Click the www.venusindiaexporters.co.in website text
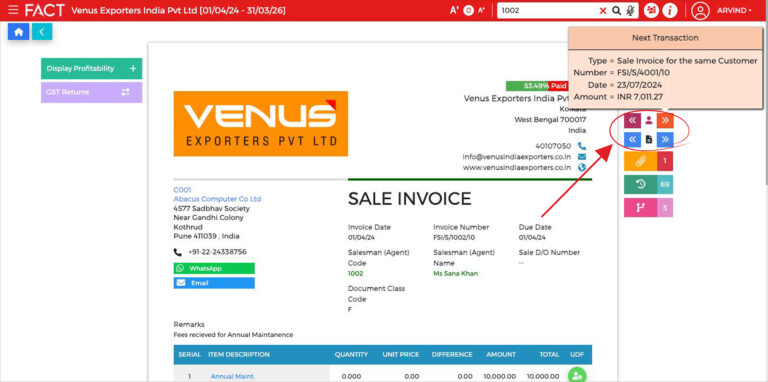The height and width of the screenshot is (382, 768). tap(517, 167)
